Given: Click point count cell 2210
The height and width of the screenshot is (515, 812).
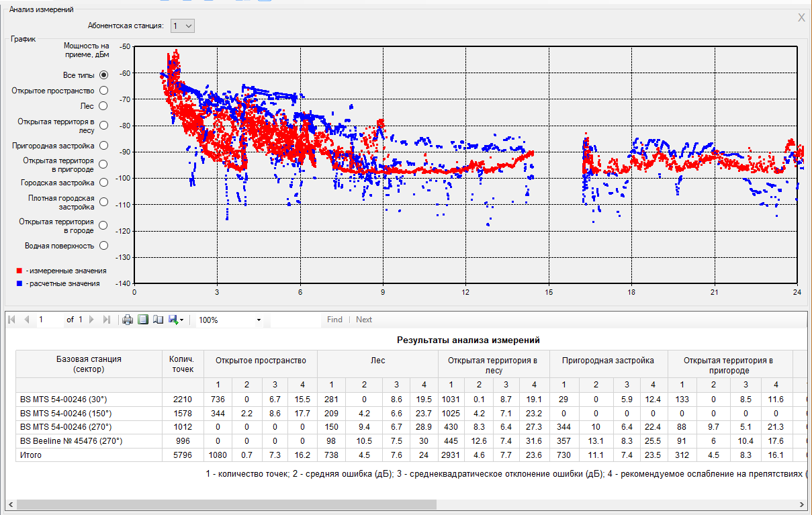Looking at the screenshot, I should click(x=183, y=399).
